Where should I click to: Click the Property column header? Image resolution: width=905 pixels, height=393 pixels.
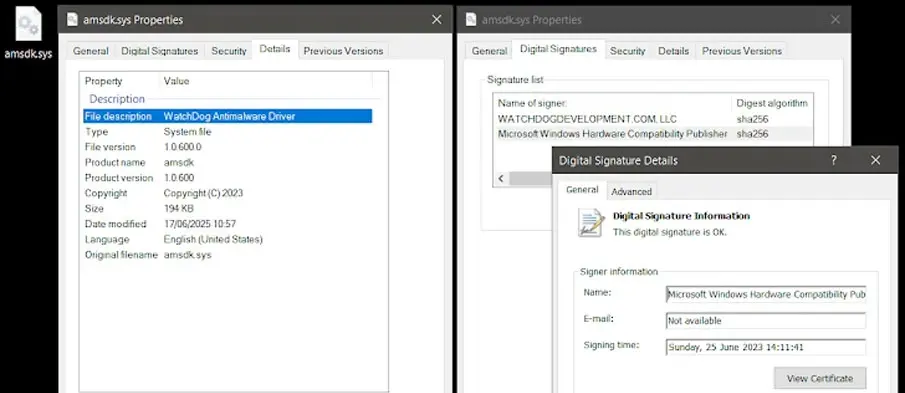pyautogui.click(x=121, y=81)
